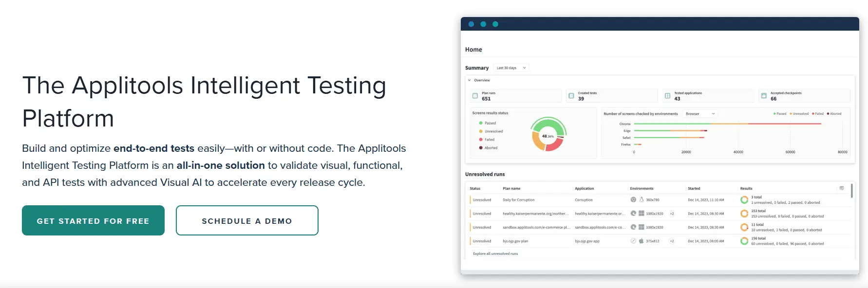The image size is (868, 288).
Task: Click the Plan runs card icon
Action: pyautogui.click(x=475, y=96)
